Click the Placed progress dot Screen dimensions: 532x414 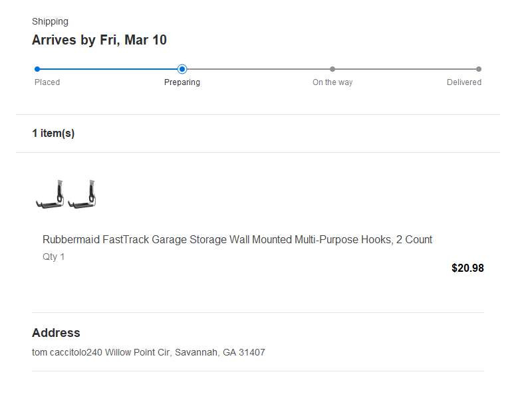(37, 69)
